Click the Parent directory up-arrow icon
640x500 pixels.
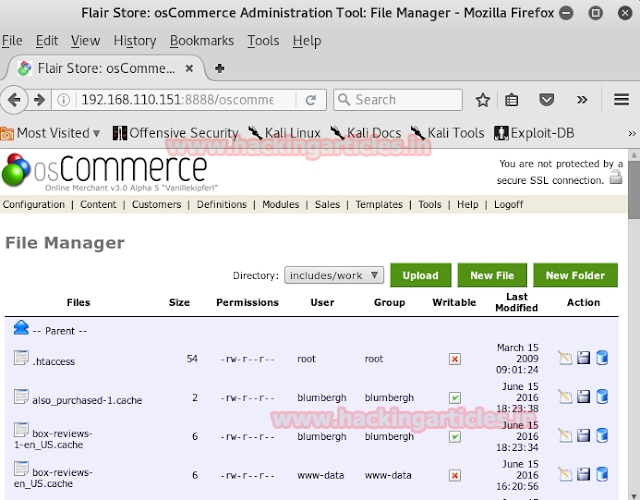point(21,328)
